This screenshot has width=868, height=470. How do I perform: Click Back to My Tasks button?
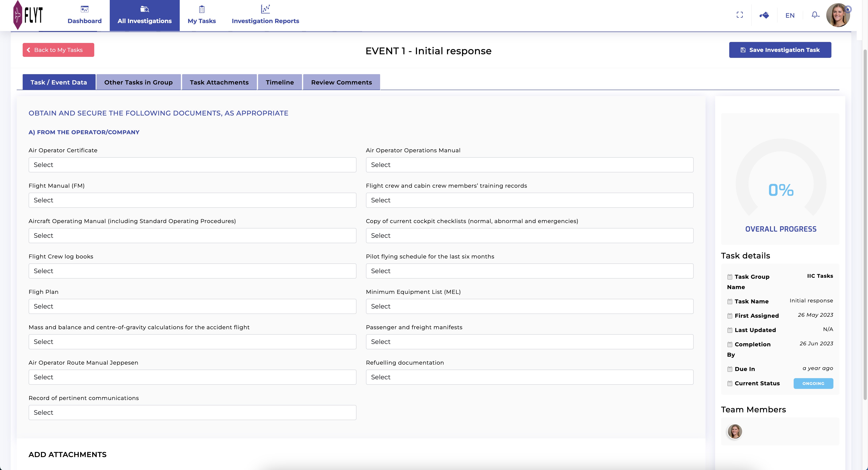pos(58,50)
